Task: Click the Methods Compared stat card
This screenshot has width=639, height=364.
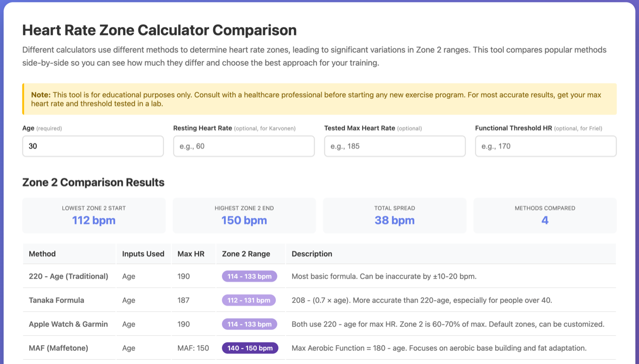Action: point(545,215)
